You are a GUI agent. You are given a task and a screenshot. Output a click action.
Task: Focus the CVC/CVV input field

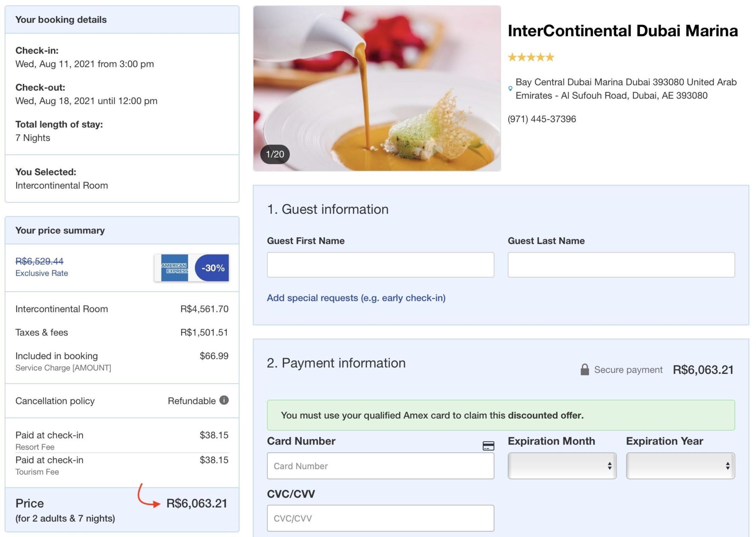pyautogui.click(x=380, y=518)
